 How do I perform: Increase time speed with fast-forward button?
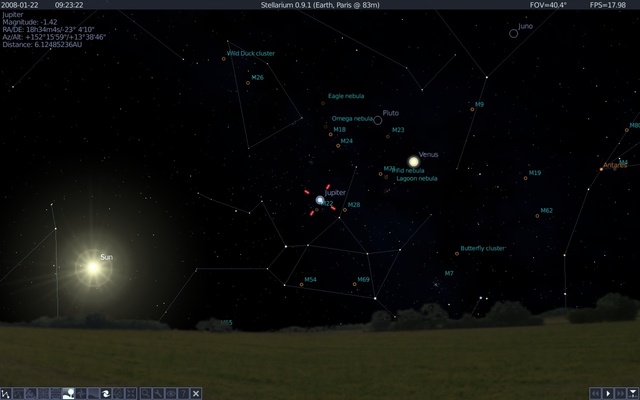(621, 393)
